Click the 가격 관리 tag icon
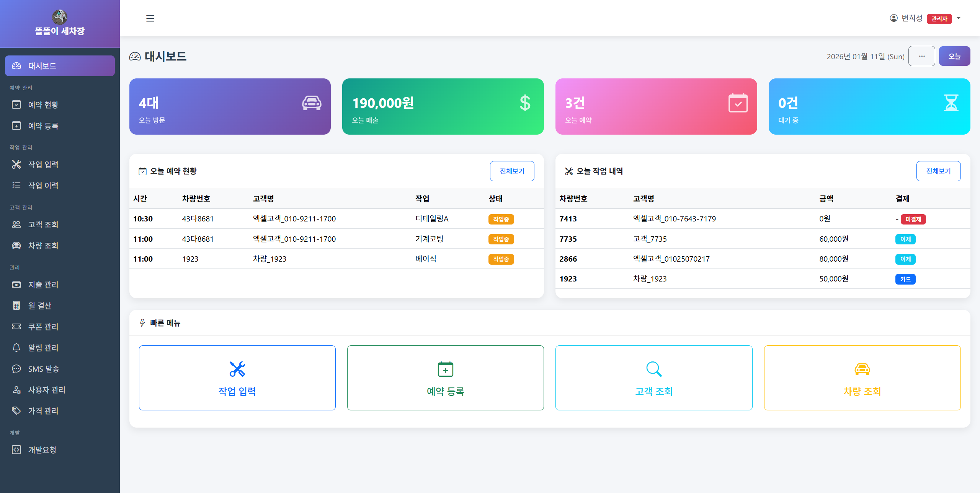The image size is (980, 493). (16, 411)
